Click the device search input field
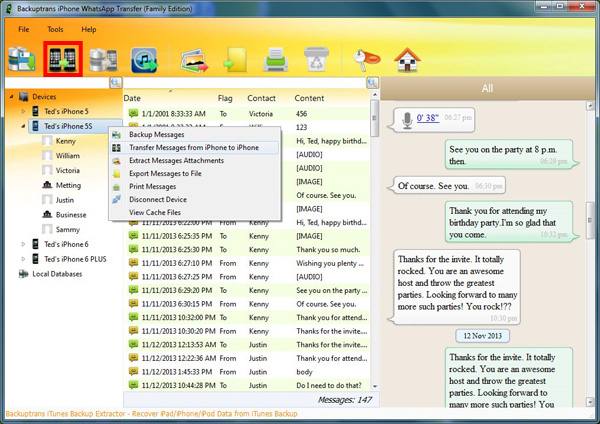This screenshot has height=424, width=600. 57,82
